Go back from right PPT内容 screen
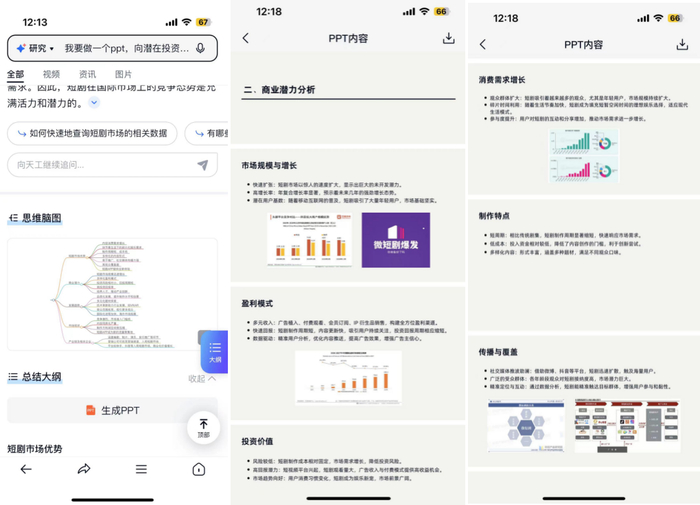Screen dimensions: 700x505 (483, 44)
